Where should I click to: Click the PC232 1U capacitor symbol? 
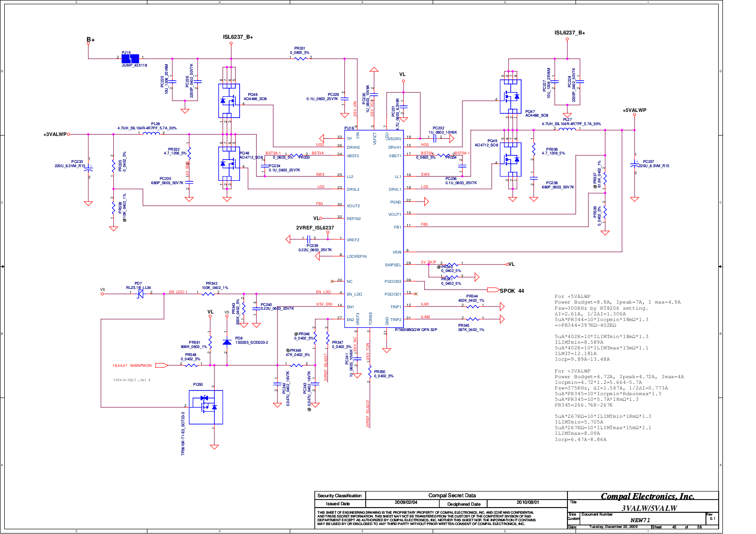click(435, 138)
